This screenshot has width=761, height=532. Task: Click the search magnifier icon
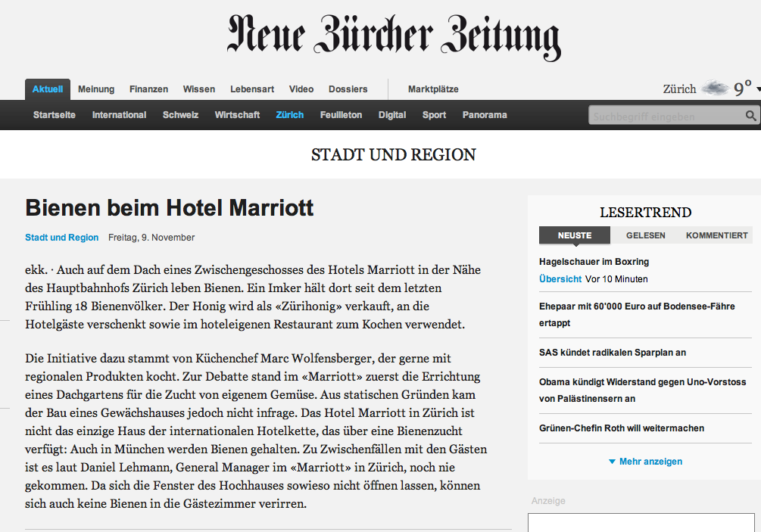[x=750, y=116]
